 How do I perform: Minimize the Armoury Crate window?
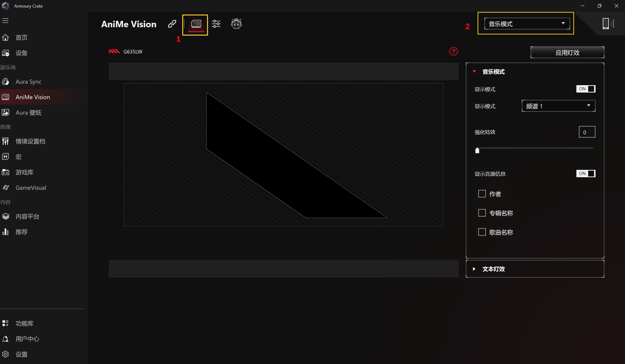click(x=583, y=6)
